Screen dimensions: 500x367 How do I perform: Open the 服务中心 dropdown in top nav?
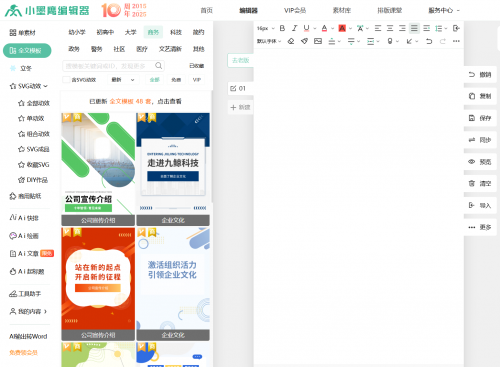tap(444, 10)
